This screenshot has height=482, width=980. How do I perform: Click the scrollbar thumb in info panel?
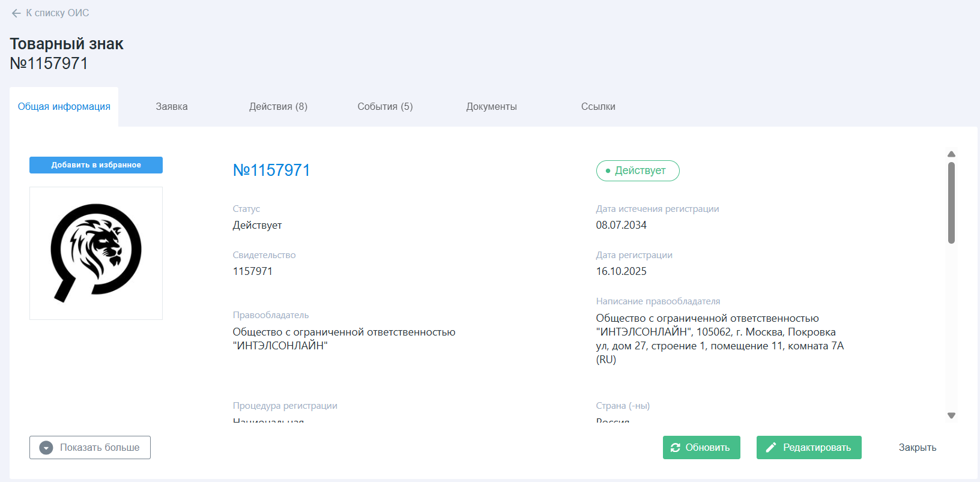point(951,203)
